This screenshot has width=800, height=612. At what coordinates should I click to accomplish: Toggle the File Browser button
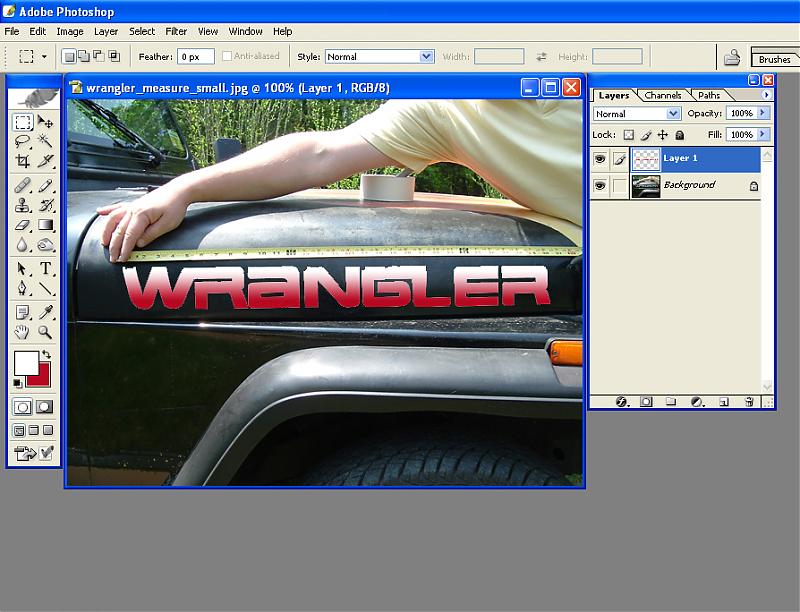tap(732, 57)
